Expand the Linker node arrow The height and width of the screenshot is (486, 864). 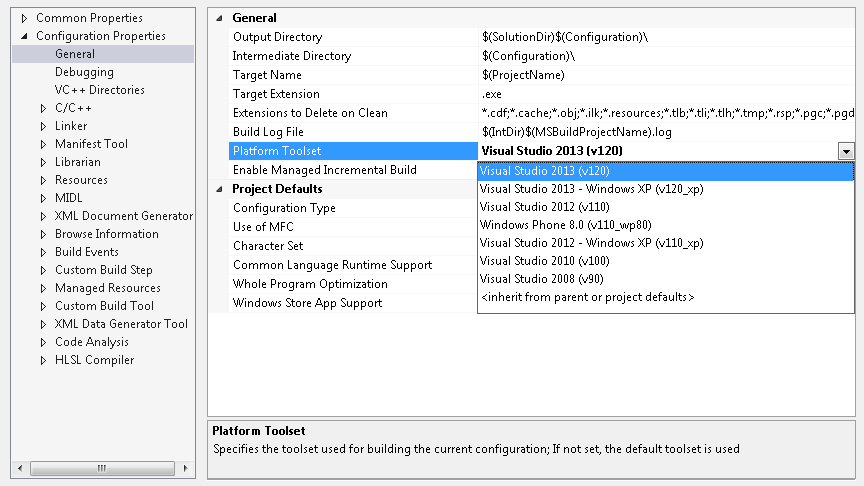click(x=43, y=126)
